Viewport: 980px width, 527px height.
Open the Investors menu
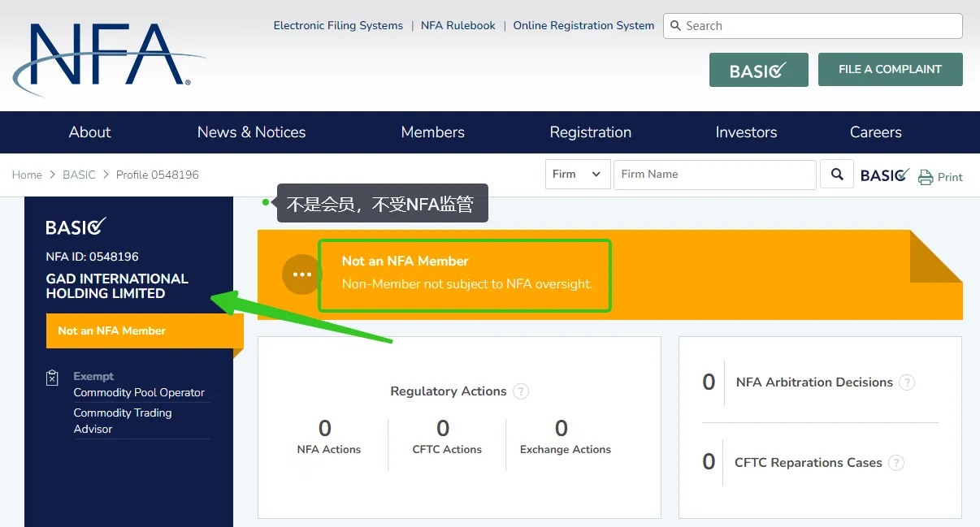746,132
